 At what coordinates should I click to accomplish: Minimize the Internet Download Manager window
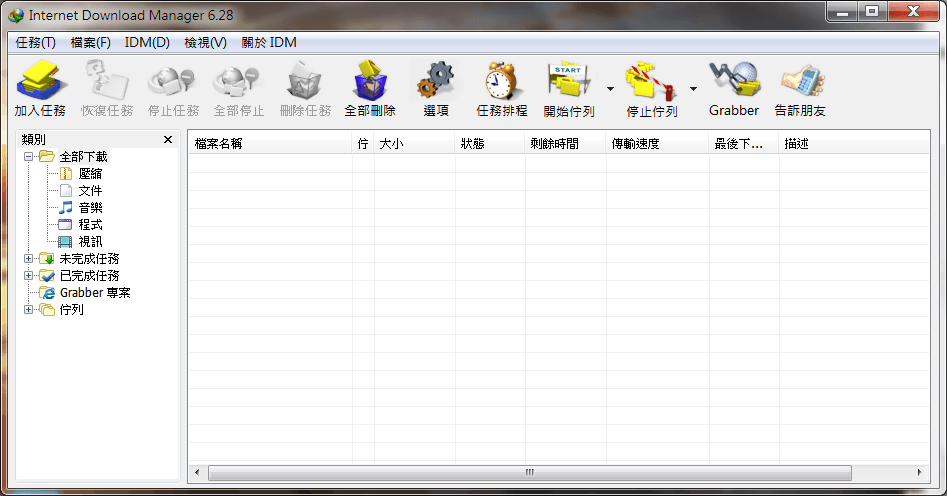click(843, 12)
